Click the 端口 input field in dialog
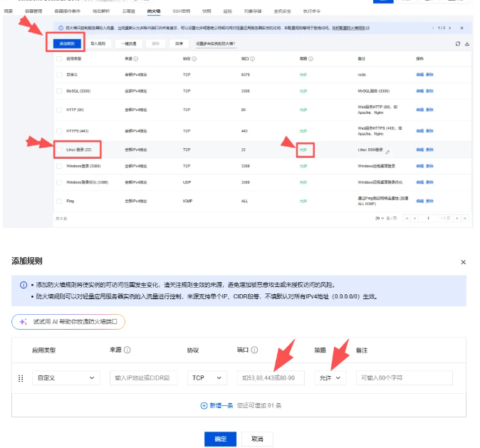The image size is (480, 448). coord(271,378)
